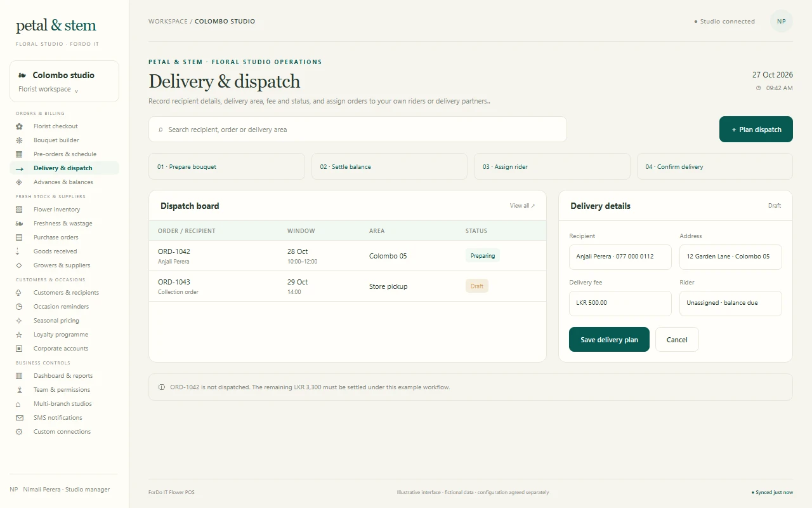This screenshot has width=812, height=508.
Task: Edit the Recipient field
Action: coord(620,257)
